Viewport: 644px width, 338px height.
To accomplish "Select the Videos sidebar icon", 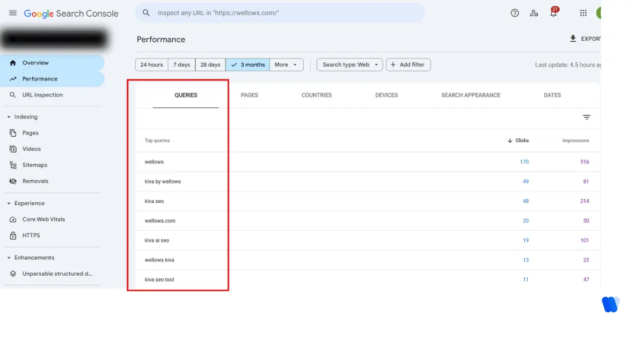I will [12, 149].
